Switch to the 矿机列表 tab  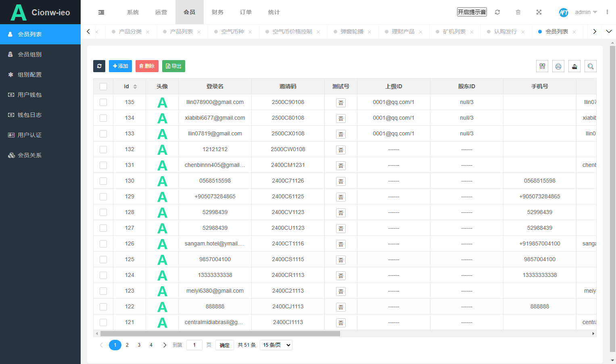pyautogui.click(x=454, y=31)
